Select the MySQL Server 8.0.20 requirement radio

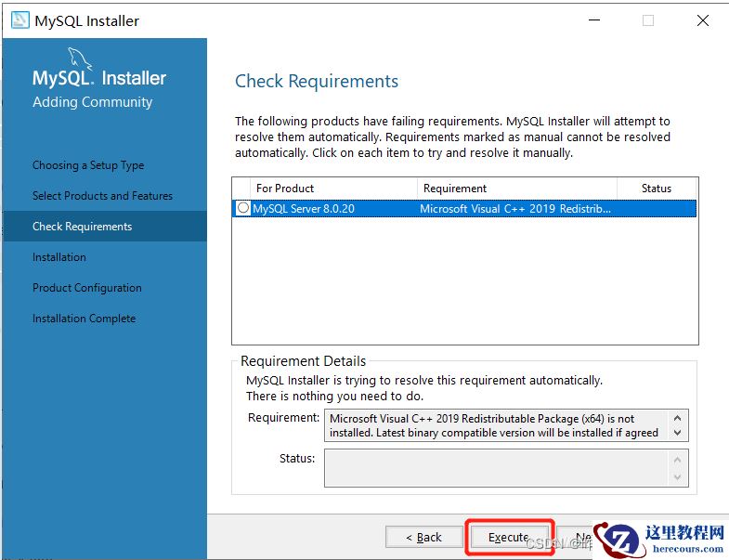pyautogui.click(x=242, y=208)
